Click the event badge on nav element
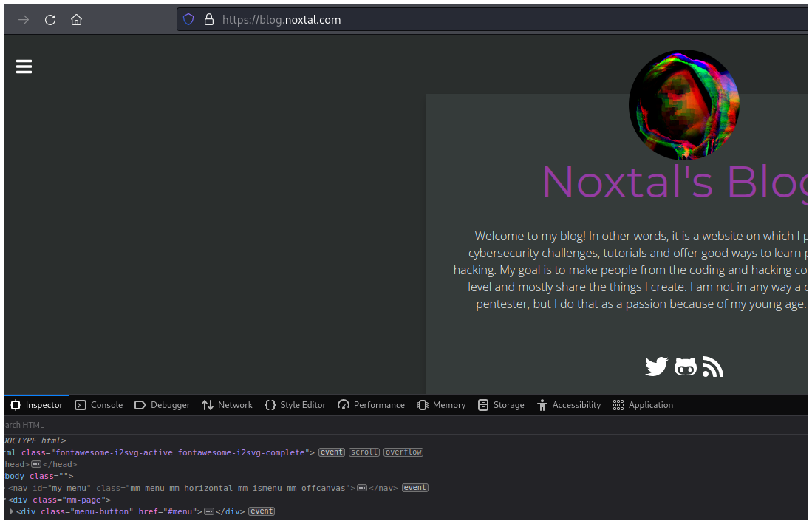 click(415, 488)
